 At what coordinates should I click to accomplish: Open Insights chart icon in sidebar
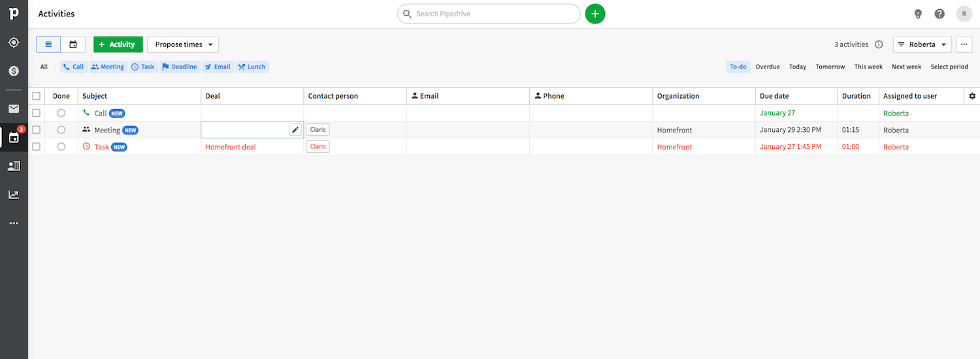(14, 195)
